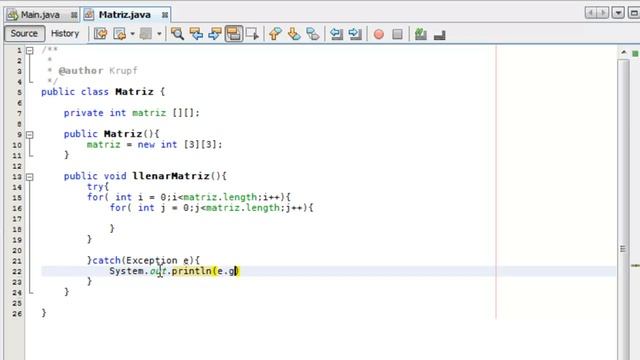
Task: Start macro recording red circle
Action: (379, 34)
